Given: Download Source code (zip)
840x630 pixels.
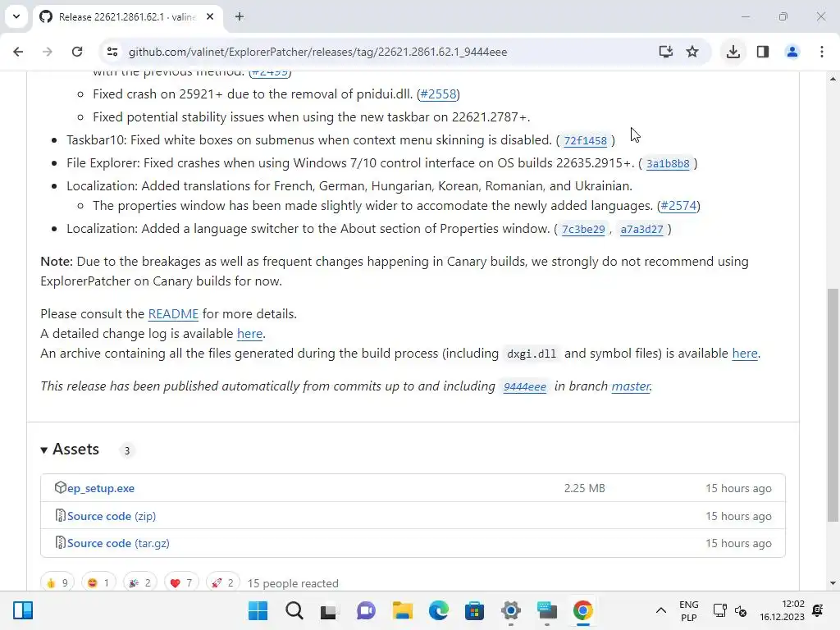Looking at the screenshot, I should pyautogui.click(x=112, y=517).
